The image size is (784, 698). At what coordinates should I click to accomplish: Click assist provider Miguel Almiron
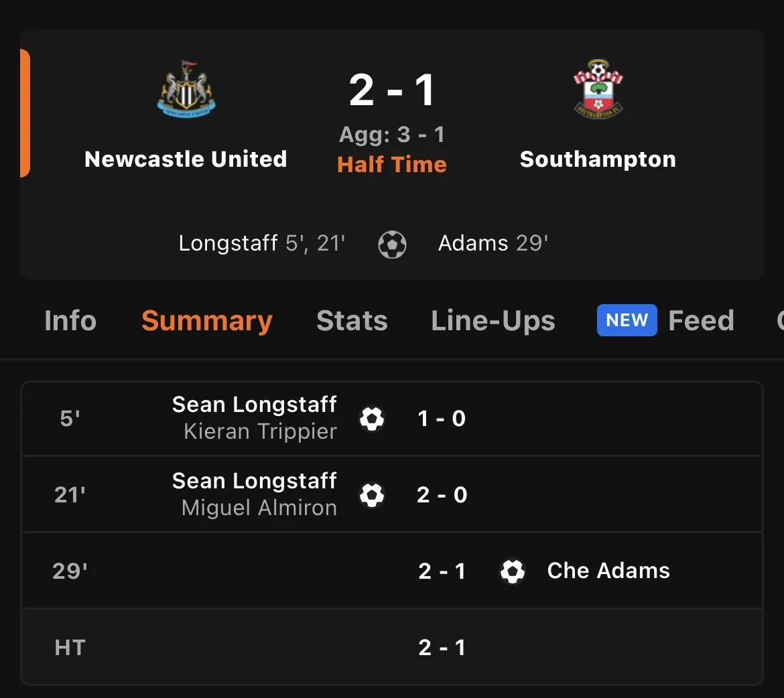[259, 508]
